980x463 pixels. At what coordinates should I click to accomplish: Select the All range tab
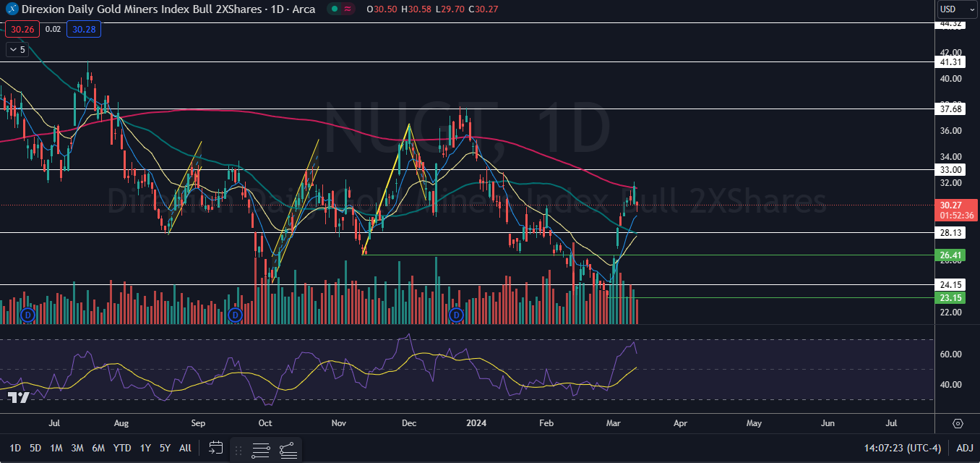tap(185, 448)
